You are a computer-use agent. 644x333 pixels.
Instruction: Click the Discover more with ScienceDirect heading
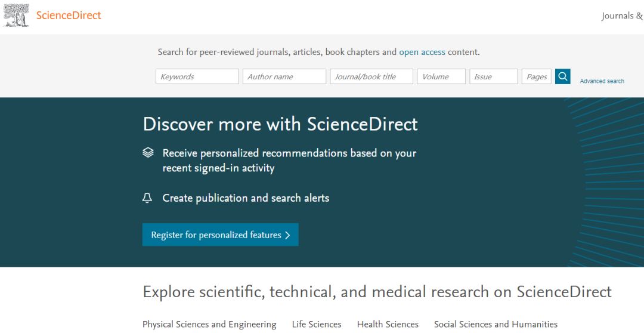click(280, 124)
